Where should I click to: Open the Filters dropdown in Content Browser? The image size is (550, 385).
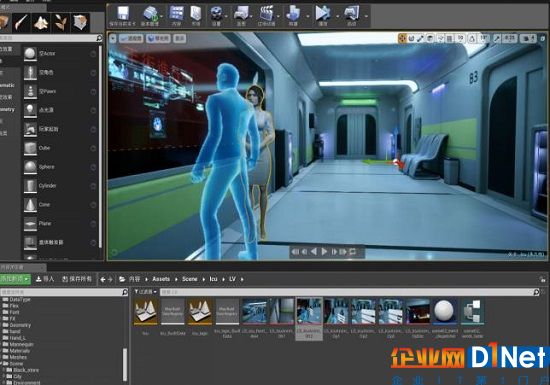(146, 292)
